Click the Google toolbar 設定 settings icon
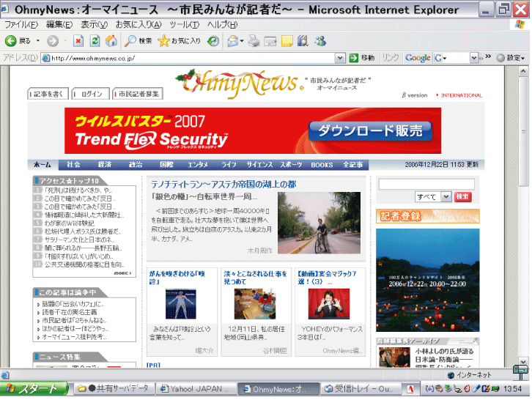This screenshot has width=532, height=400. coord(500,58)
